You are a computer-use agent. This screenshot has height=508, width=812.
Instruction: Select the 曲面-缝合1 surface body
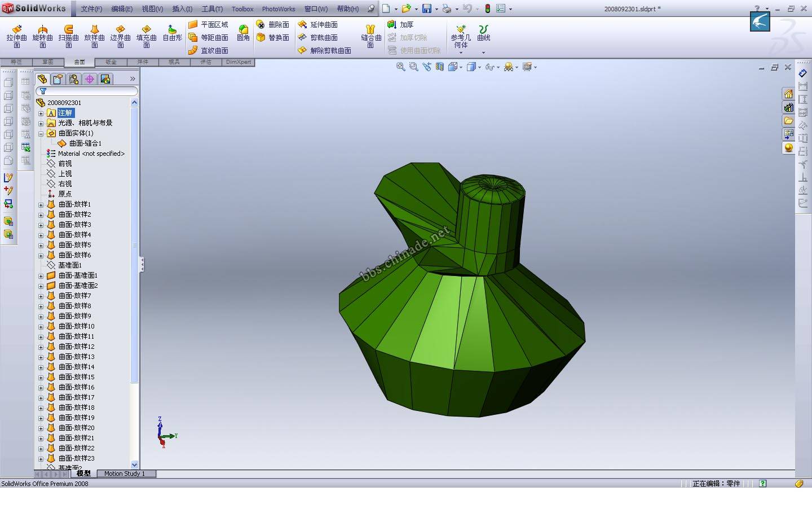(x=80, y=143)
